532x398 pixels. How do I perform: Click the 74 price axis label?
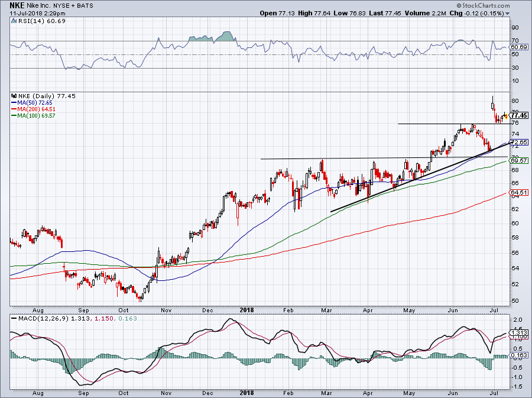pyautogui.click(x=515, y=134)
